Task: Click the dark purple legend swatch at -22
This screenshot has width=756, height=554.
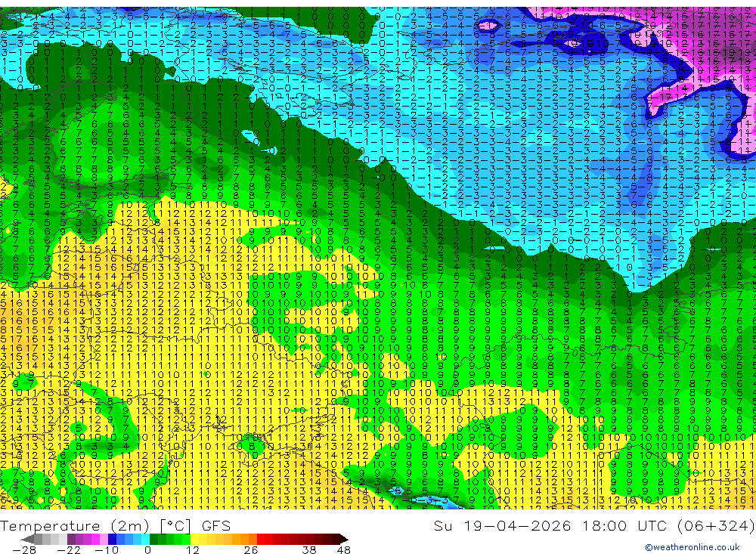Action: pyautogui.click(x=71, y=539)
